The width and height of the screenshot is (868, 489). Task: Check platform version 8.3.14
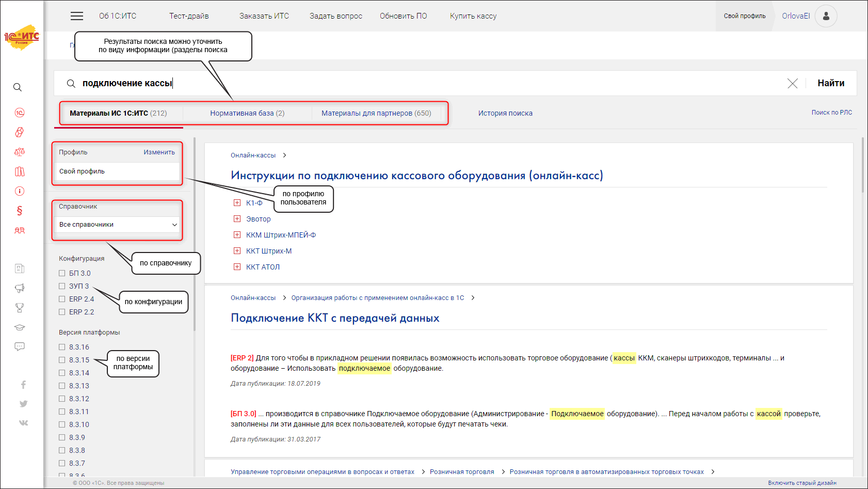(x=62, y=373)
